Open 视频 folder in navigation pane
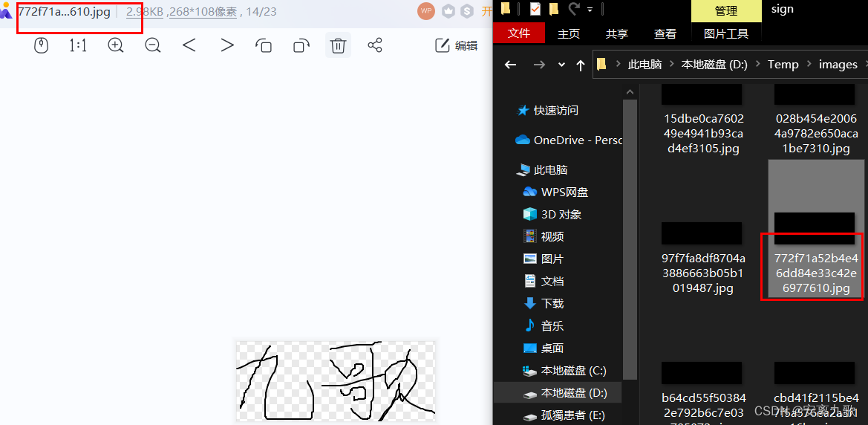 (543, 236)
